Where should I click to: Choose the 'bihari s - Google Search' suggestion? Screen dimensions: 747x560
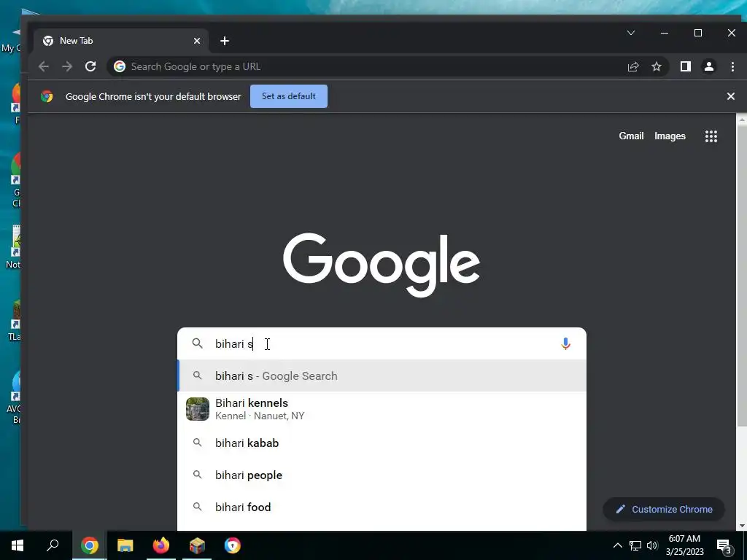coord(382,376)
